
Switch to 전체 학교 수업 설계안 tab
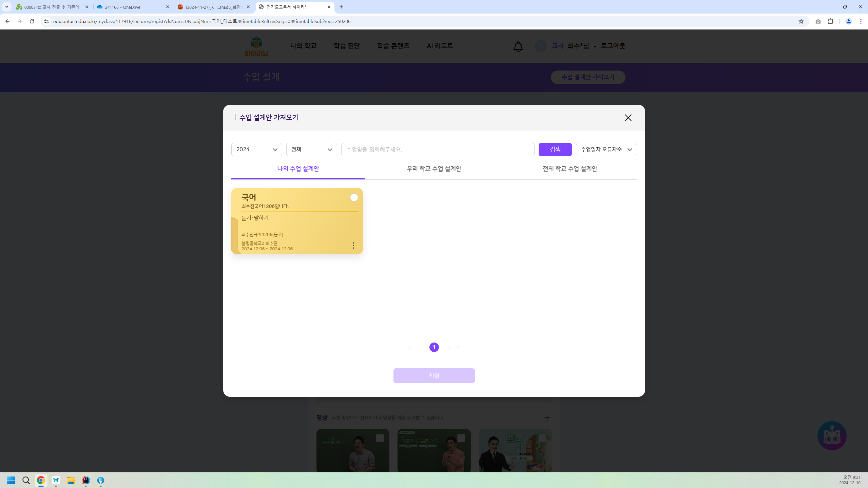coord(570,169)
